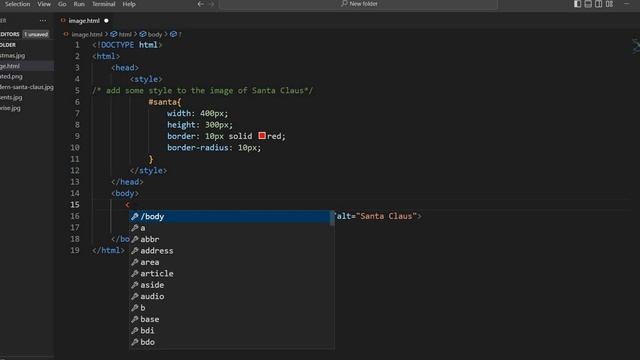Click body in the breadcrumb
Image resolution: width=640 pixels, height=360 pixels.
[155, 34]
